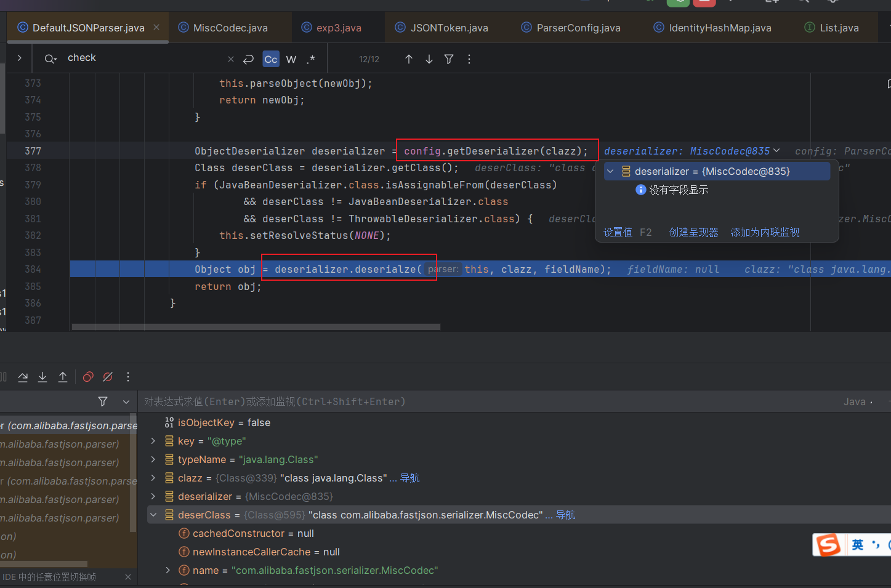Image resolution: width=891 pixels, height=588 pixels.
Task: Close the DefaultJSONParser.java tab
Action: click(x=156, y=27)
